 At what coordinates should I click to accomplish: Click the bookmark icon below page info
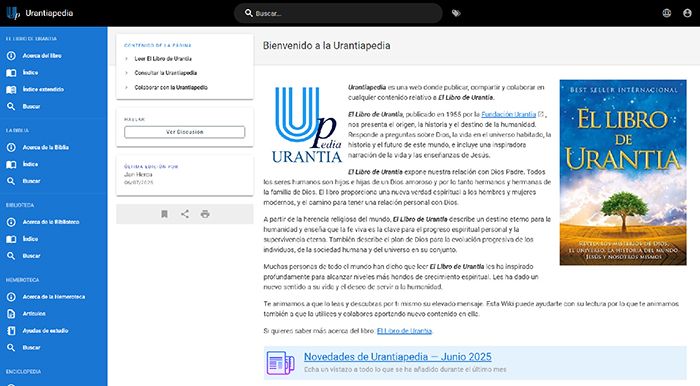click(x=164, y=214)
